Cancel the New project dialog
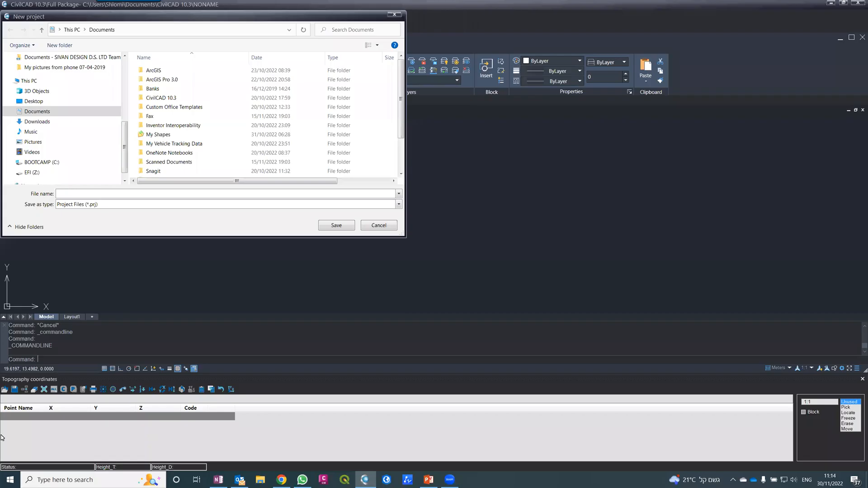Viewport: 868px width, 488px height. [x=378, y=225]
